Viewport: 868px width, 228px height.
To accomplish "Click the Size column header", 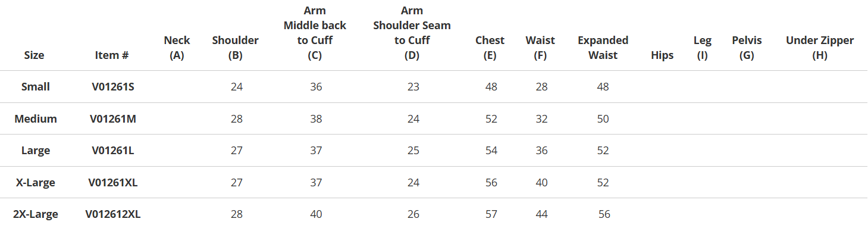I will point(34,55).
